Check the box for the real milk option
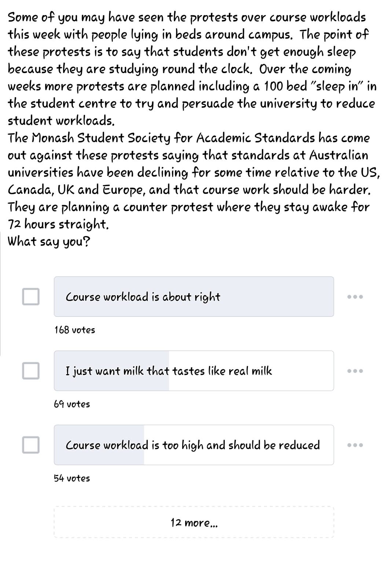This screenshot has width=392, height=569. pyautogui.click(x=31, y=371)
